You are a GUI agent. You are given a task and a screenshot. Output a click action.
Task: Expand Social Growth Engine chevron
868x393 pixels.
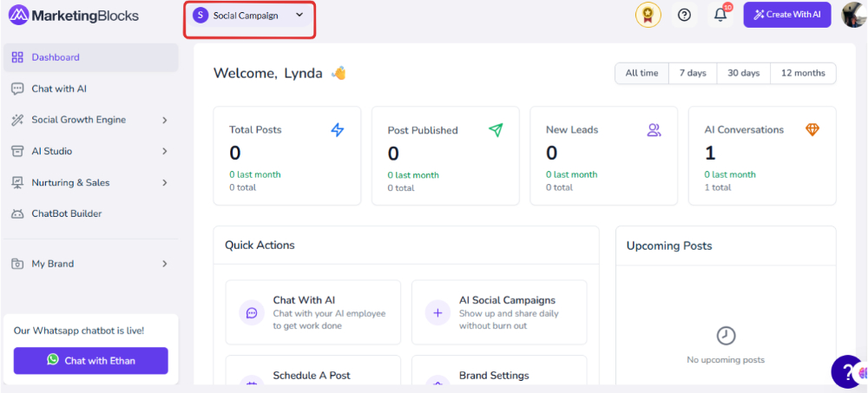[164, 120]
